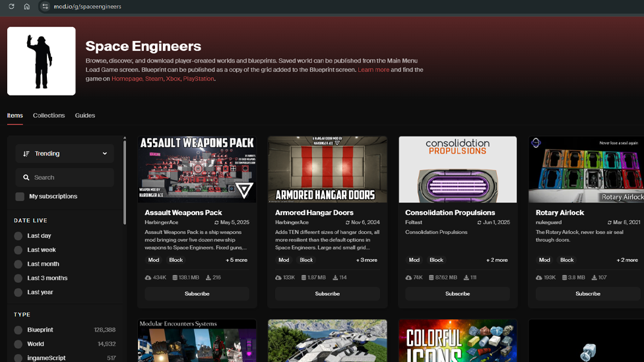Expand +2 more tags on Consolidation Propulsions

(497, 260)
